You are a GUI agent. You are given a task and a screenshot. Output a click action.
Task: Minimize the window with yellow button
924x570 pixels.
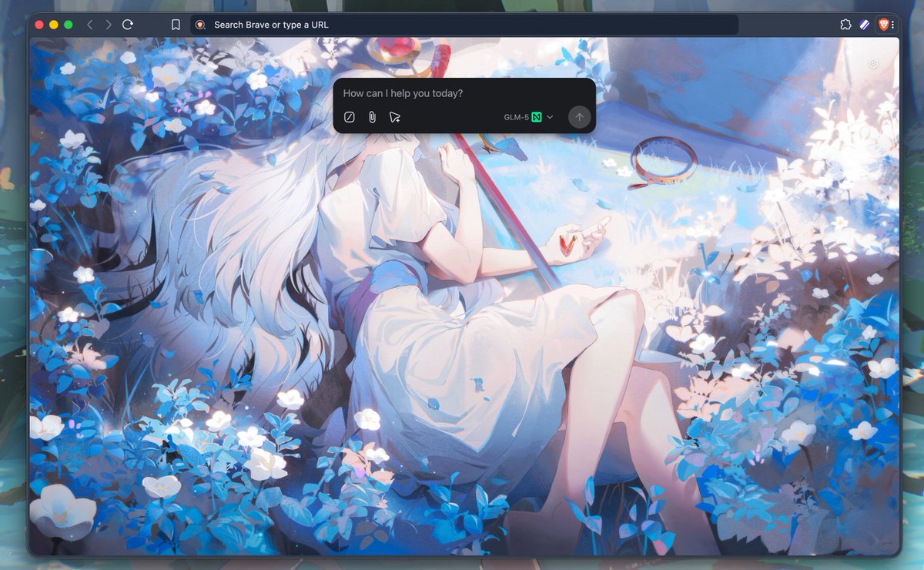click(x=54, y=25)
